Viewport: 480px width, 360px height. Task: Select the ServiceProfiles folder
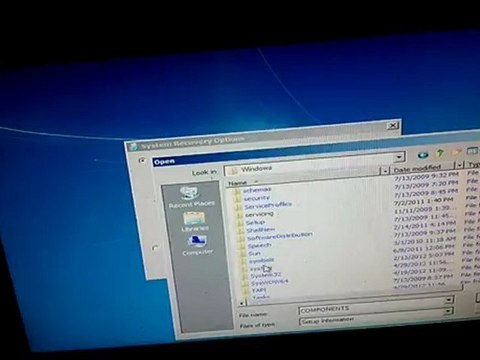coord(264,206)
